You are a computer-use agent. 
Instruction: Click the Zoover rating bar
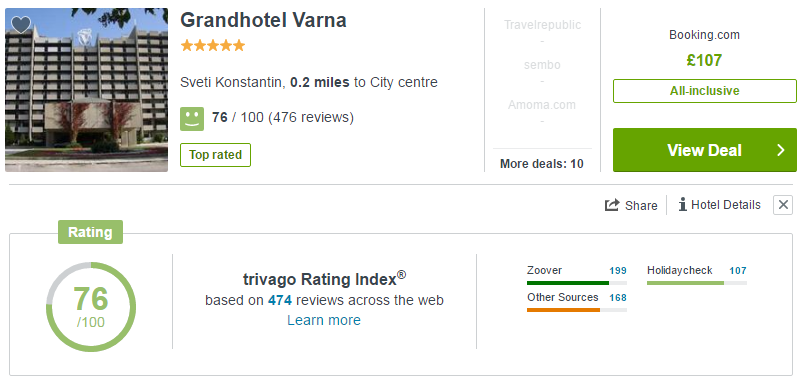click(x=577, y=283)
